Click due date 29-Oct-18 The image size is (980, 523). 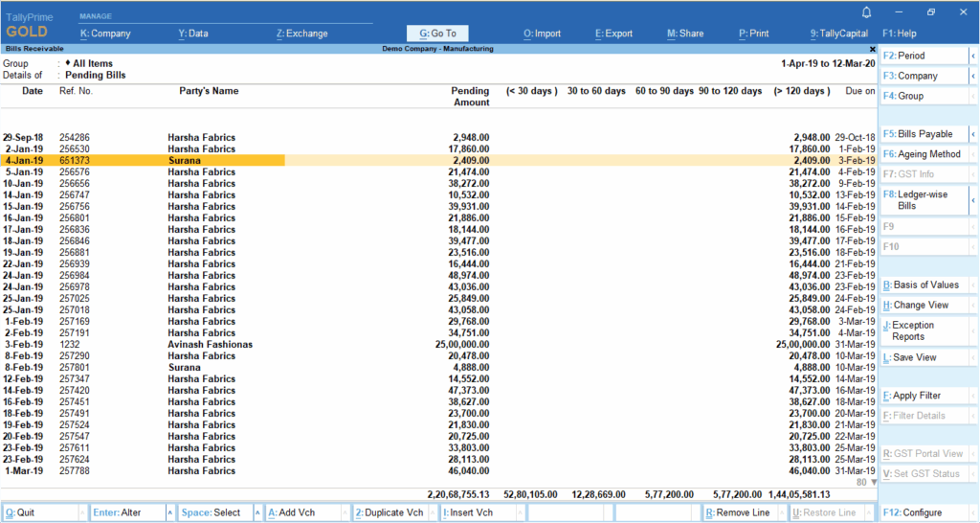click(855, 137)
